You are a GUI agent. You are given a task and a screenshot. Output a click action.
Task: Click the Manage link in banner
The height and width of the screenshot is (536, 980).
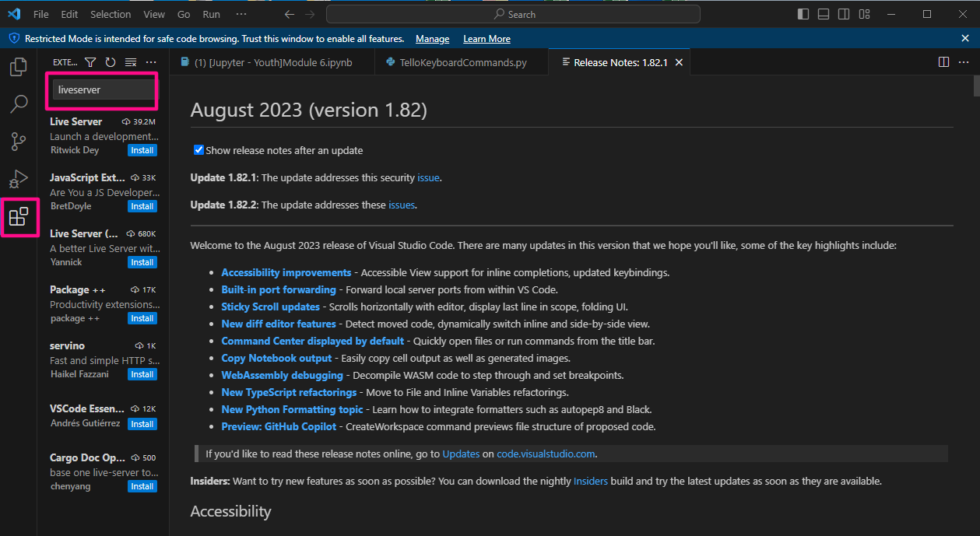pos(432,39)
